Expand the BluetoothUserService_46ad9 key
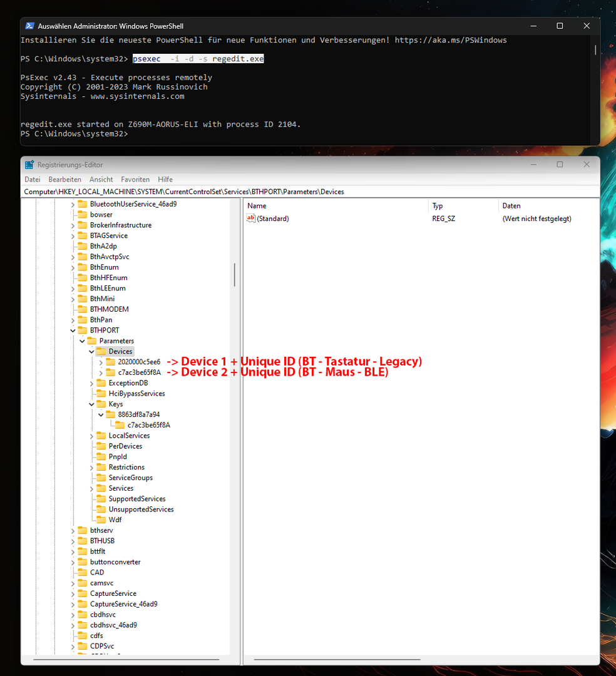This screenshot has width=616, height=676. click(73, 204)
